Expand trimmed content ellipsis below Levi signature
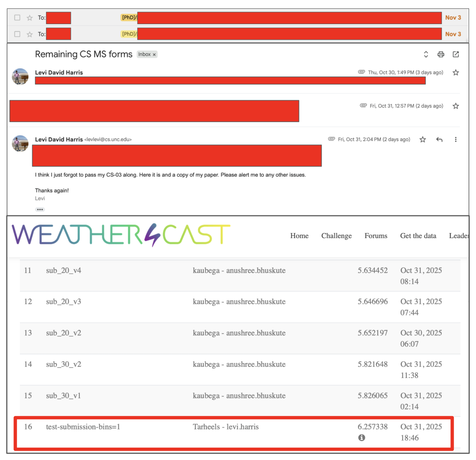476x460 pixels. pos(40,210)
